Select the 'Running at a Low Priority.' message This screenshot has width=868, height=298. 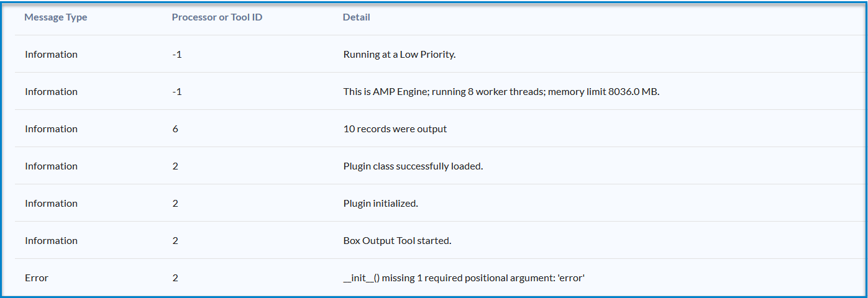(x=400, y=55)
